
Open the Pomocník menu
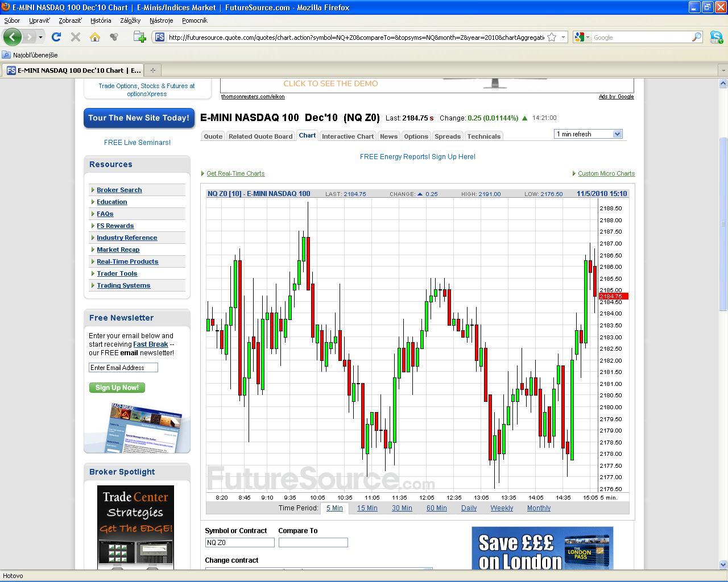tap(195, 20)
